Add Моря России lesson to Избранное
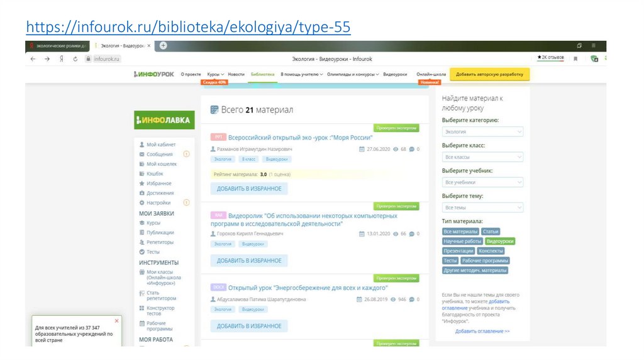This screenshot has width=644, height=361. click(x=249, y=189)
